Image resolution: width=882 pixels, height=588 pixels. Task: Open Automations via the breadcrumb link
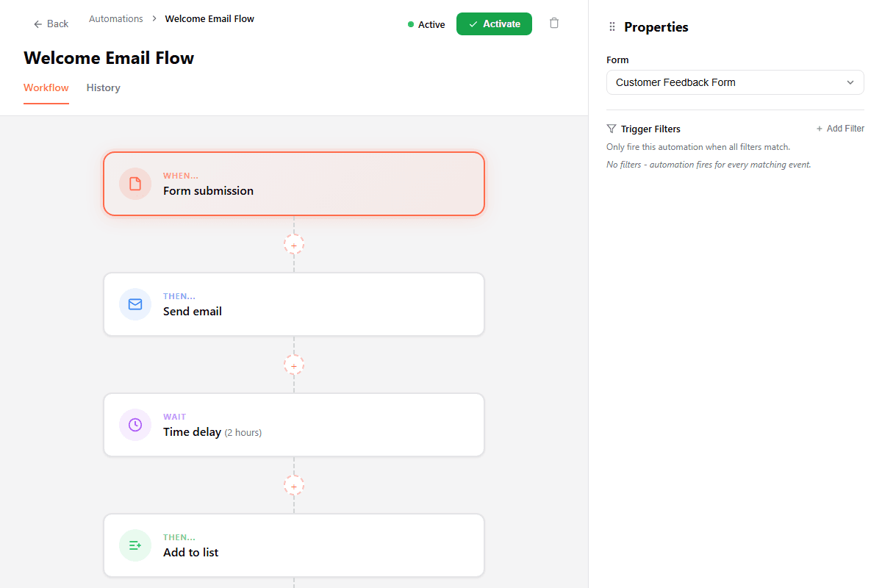click(x=115, y=18)
